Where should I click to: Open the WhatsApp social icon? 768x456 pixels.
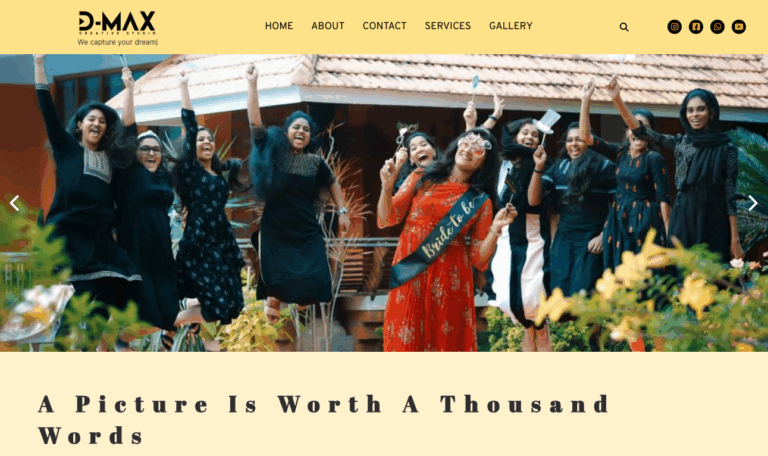click(x=718, y=26)
